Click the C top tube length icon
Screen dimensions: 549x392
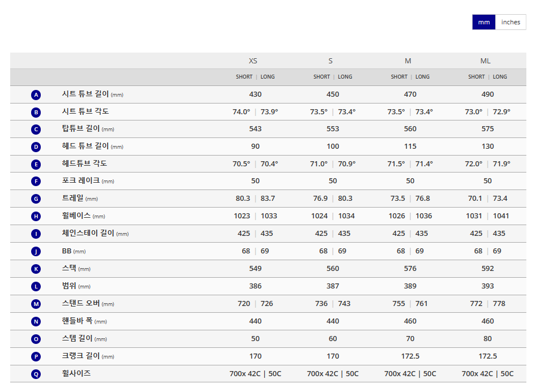tap(36, 130)
